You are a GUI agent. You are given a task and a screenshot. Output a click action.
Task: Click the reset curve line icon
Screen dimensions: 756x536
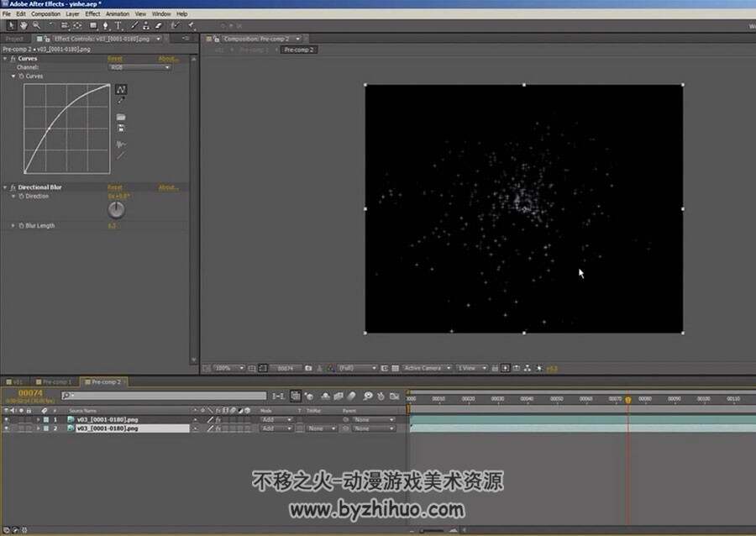(121, 155)
